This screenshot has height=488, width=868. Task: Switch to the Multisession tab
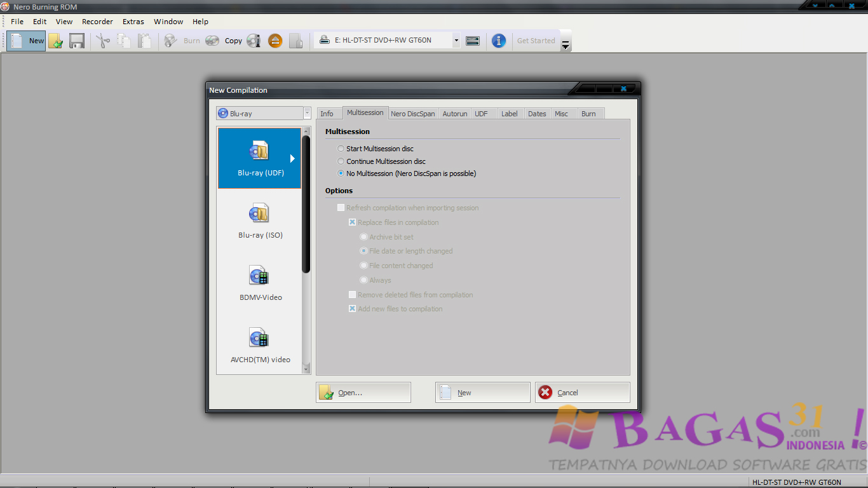(x=365, y=112)
